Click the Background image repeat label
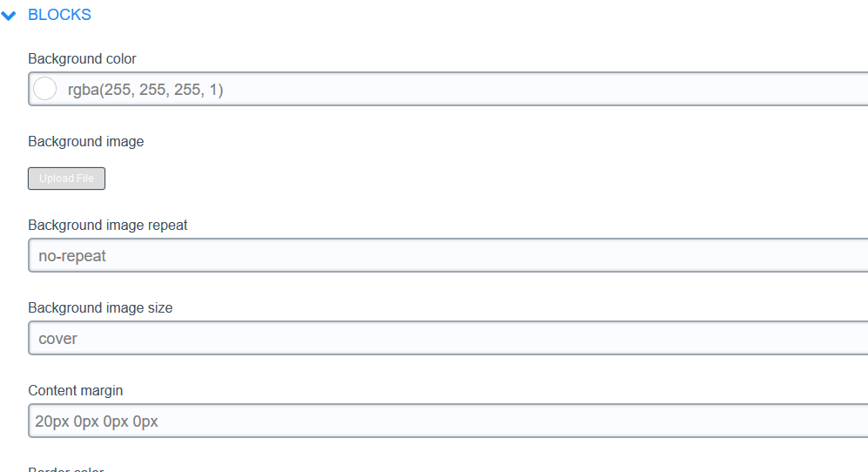The height and width of the screenshot is (472, 868). (x=108, y=225)
